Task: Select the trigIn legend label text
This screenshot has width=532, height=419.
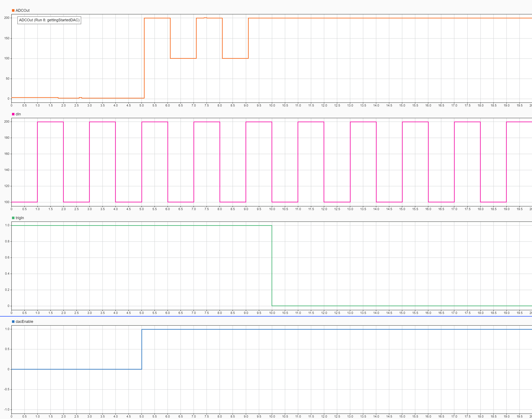Action: [x=20, y=218]
